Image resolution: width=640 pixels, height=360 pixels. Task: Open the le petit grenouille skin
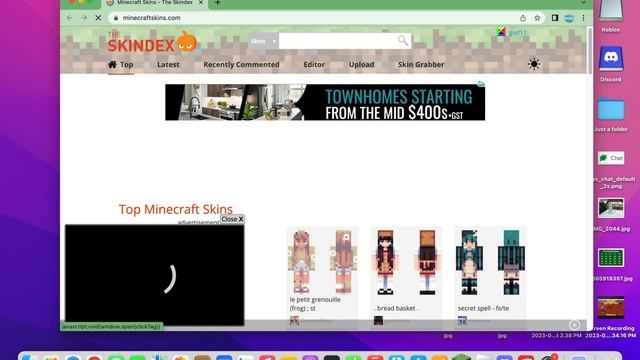(322, 262)
